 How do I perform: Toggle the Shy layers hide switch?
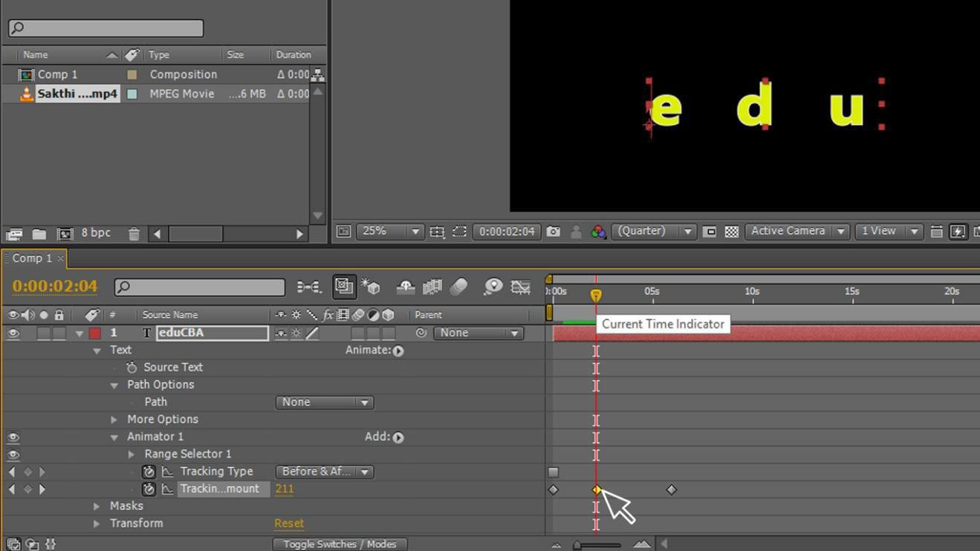click(x=406, y=287)
